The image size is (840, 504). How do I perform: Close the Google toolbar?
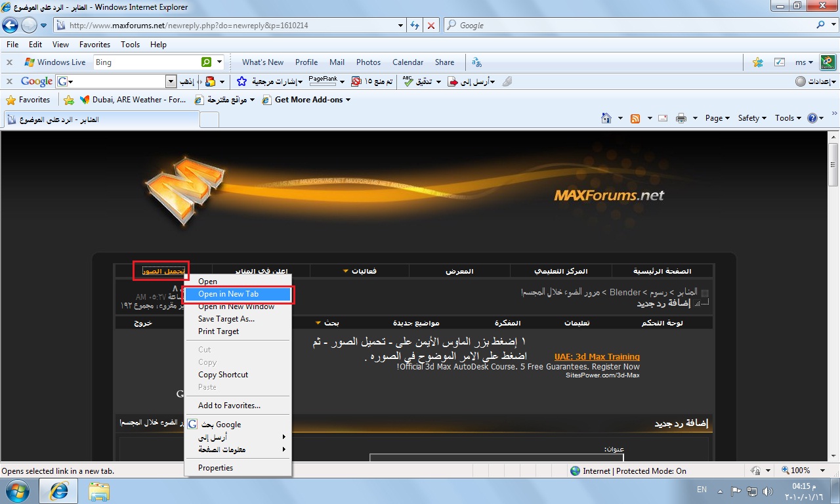point(9,81)
